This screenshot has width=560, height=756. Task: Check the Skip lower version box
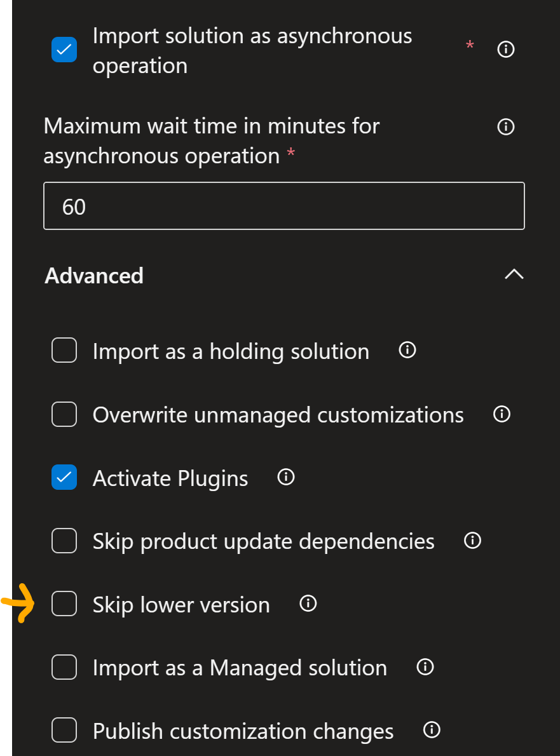pyautogui.click(x=64, y=604)
